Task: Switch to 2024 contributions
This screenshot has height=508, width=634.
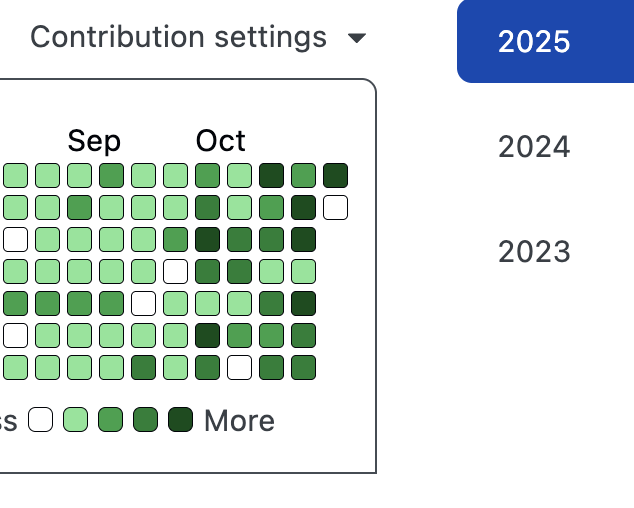Action: coord(535,147)
